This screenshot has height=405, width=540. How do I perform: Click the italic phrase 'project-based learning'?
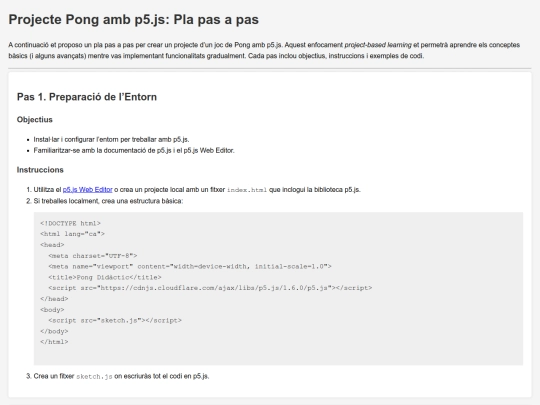click(378, 45)
